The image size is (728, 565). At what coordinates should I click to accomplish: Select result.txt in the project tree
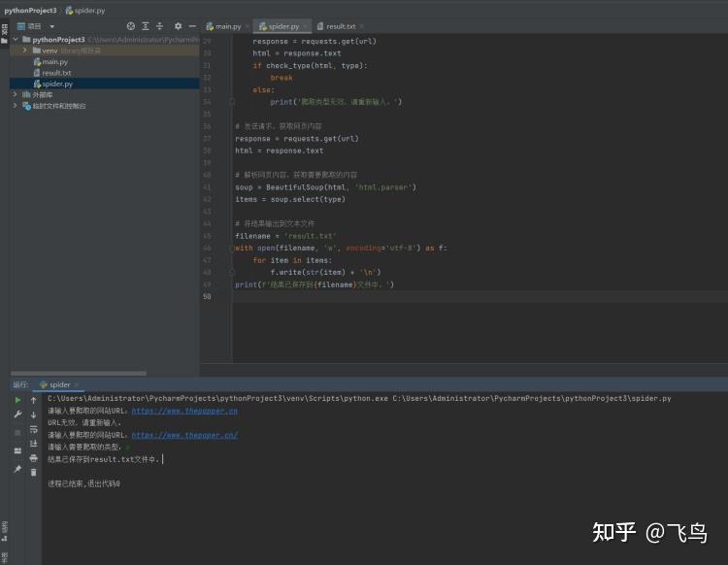[56, 73]
